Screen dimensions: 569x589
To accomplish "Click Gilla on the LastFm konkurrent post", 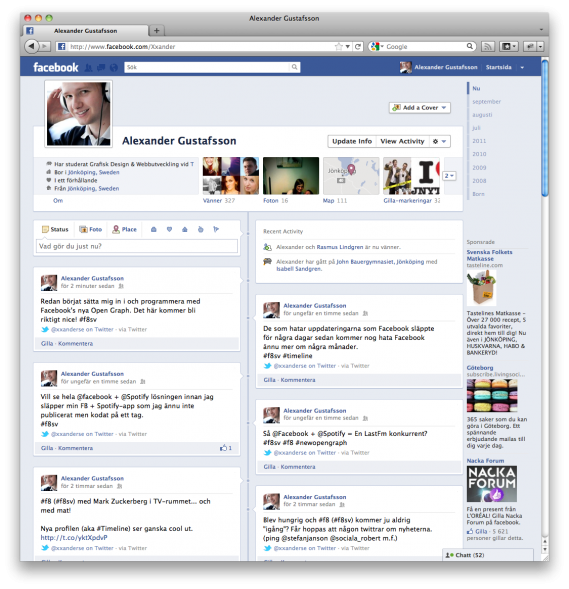I will pos(269,467).
